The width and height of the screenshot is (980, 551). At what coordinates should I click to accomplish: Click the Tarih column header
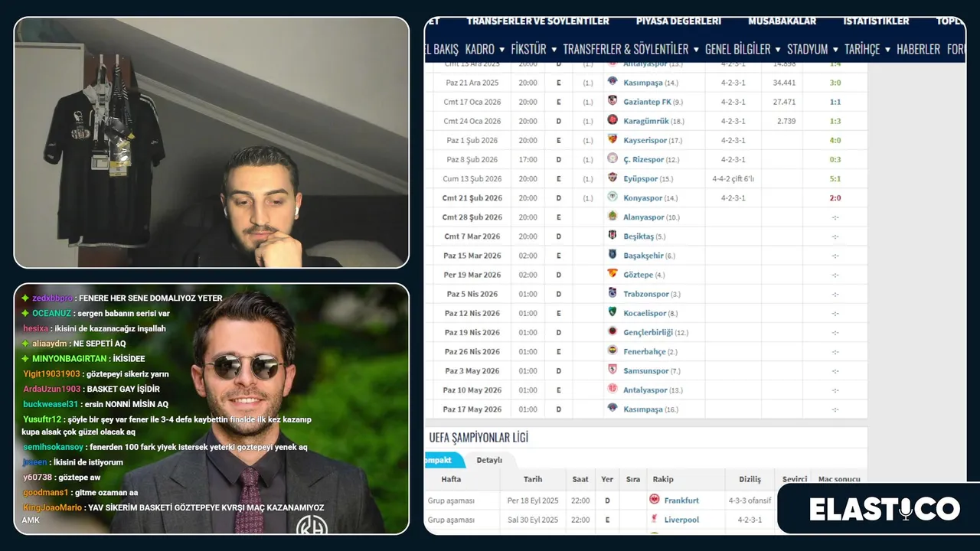(532, 479)
